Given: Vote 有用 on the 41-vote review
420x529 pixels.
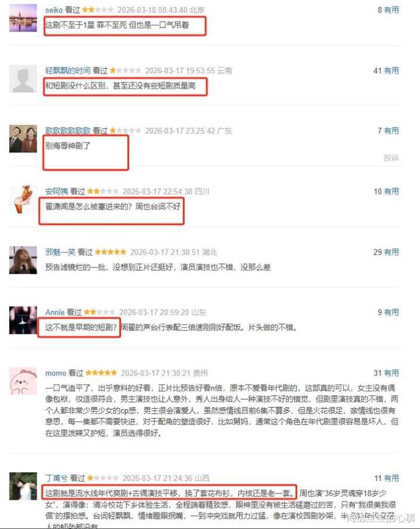Looking at the screenshot, I should point(391,71).
